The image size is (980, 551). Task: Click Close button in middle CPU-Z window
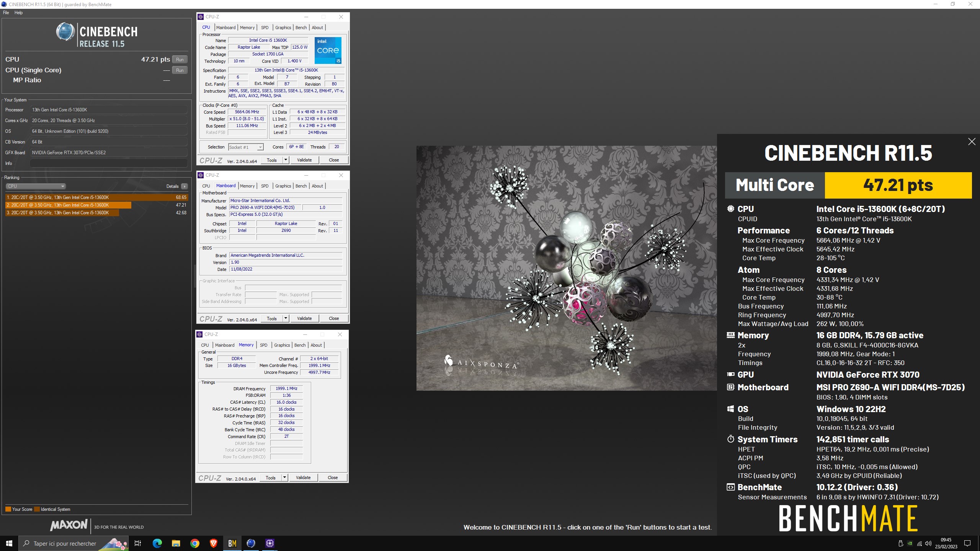pyautogui.click(x=334, y=318)
